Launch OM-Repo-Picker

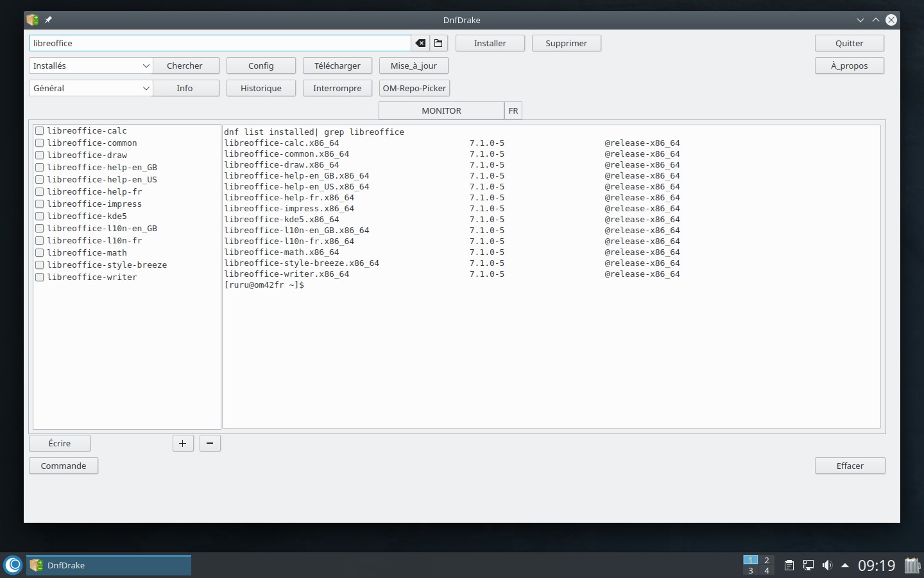[x=415, y=88]
